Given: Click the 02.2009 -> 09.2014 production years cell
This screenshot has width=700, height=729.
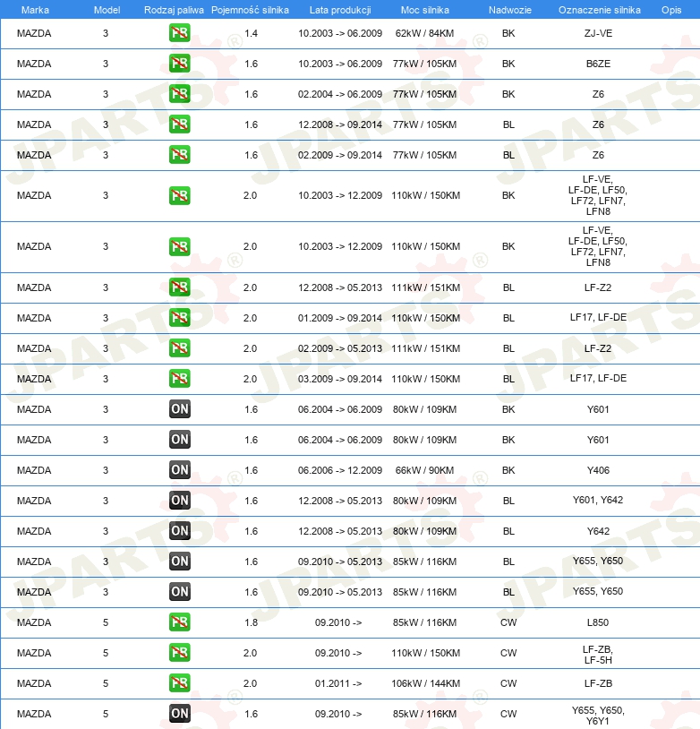Looking at the screenshot, I should (340, 155).
